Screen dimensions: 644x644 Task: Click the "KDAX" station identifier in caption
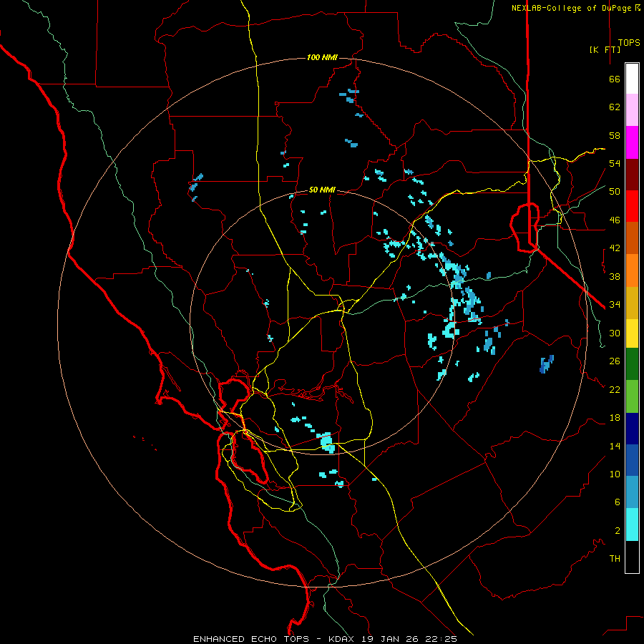[x=343, y=639]
